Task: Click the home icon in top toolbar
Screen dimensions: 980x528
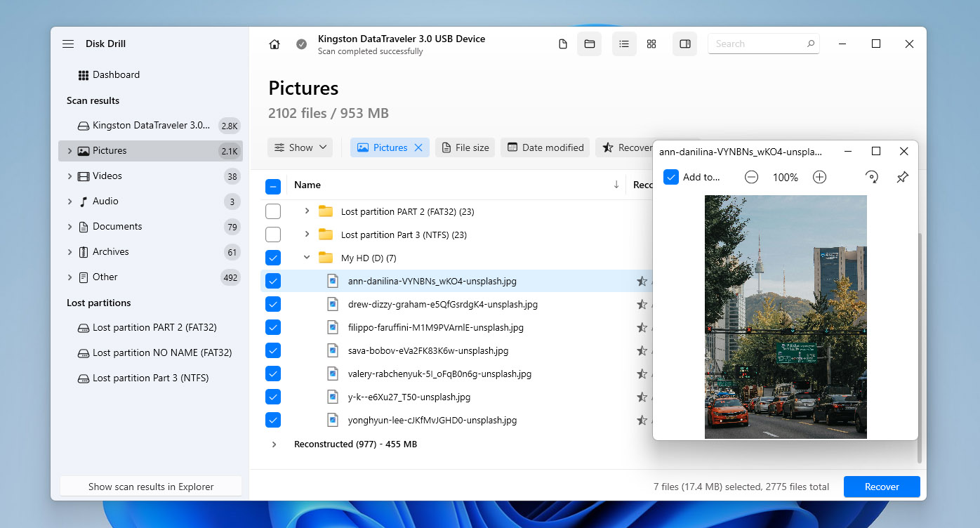Action: (274, 44)
